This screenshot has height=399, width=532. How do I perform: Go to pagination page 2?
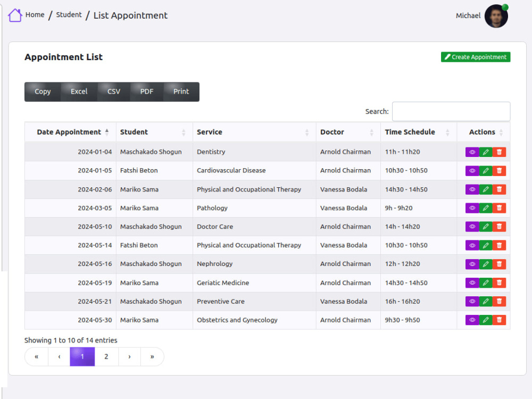(x=106, y=356)
